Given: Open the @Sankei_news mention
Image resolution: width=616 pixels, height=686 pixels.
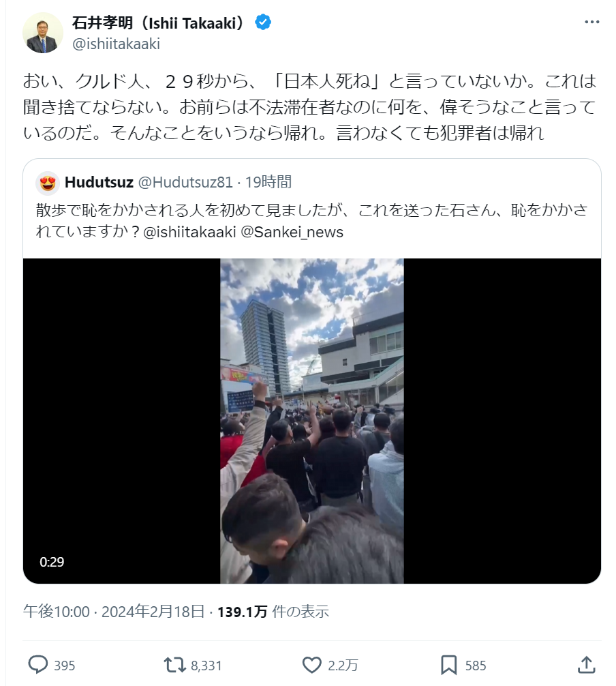Looking at the screenshot, I should 292,232.
